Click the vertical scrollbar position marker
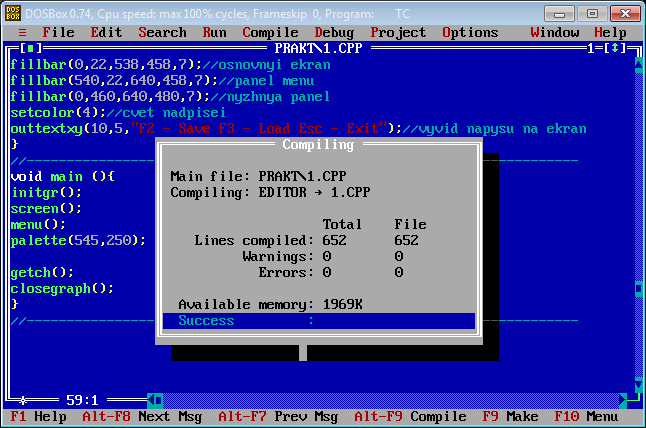The height and width of the screenshot is (428, 646). 639,288
